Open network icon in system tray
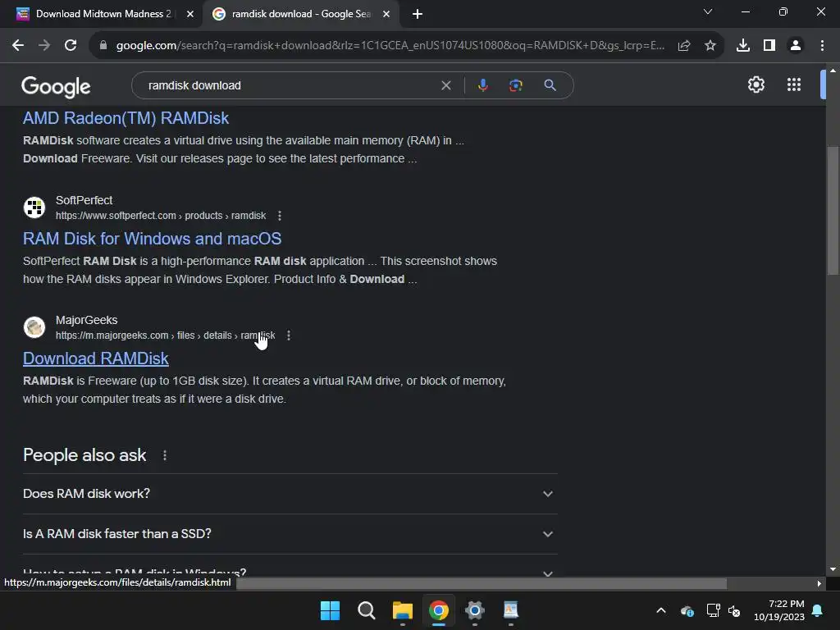Screen dimensions: 840x630 (713, 610)
